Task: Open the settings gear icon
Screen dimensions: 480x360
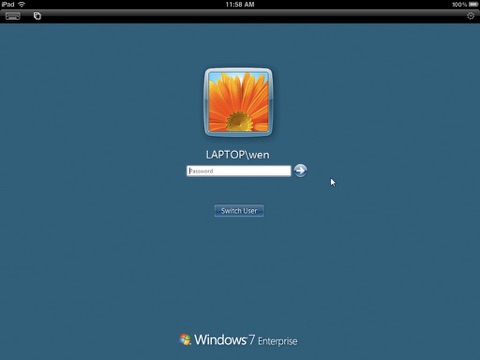Action: click(470, 16)
